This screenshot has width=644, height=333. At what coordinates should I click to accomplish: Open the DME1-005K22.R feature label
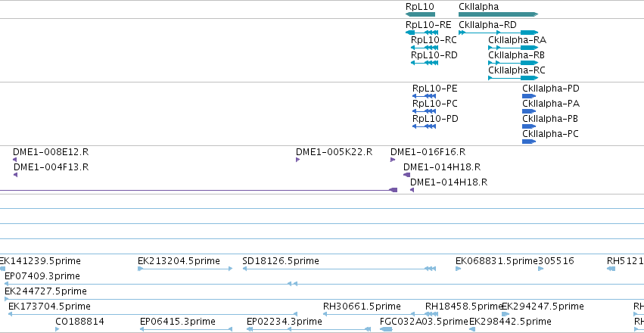[334, 152]
